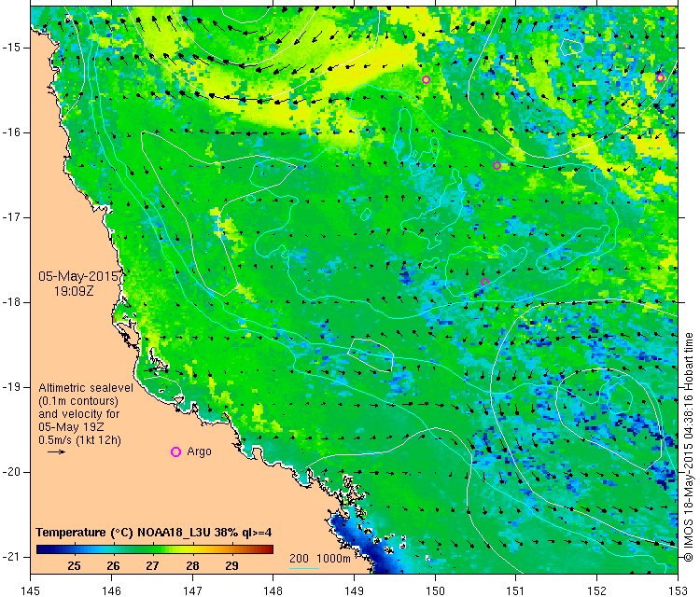Click the latitude label -20
Viewport: 700px width, 597px height.
point(10,472)
